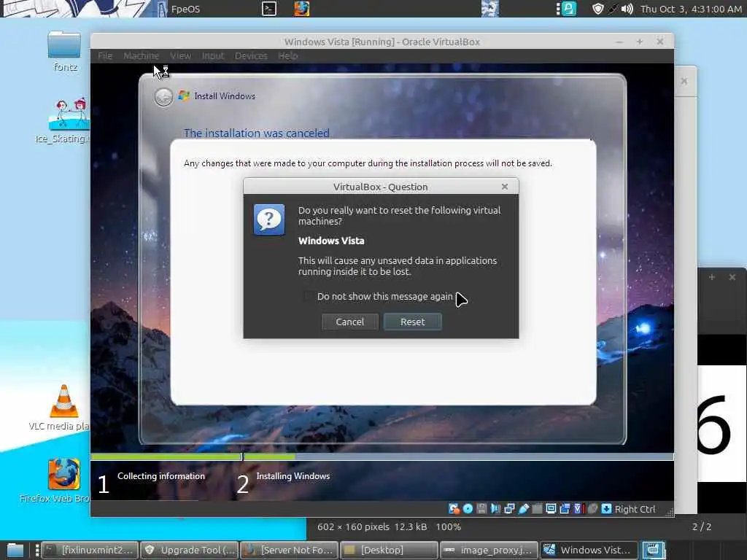
Task: Click the floppy disk status icon
Action: coord(481,509)
